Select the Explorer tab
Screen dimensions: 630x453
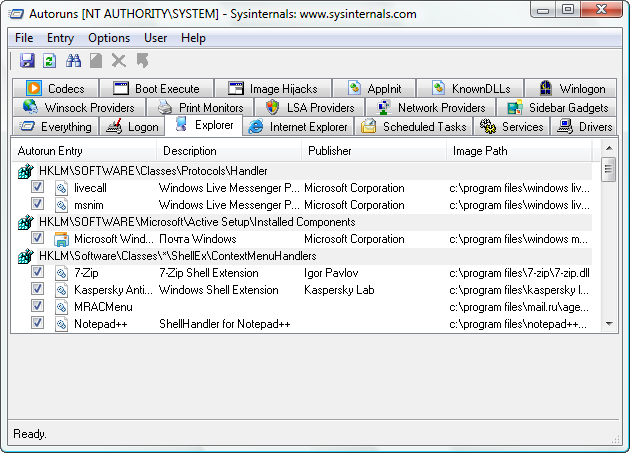[x=204, y=125]
